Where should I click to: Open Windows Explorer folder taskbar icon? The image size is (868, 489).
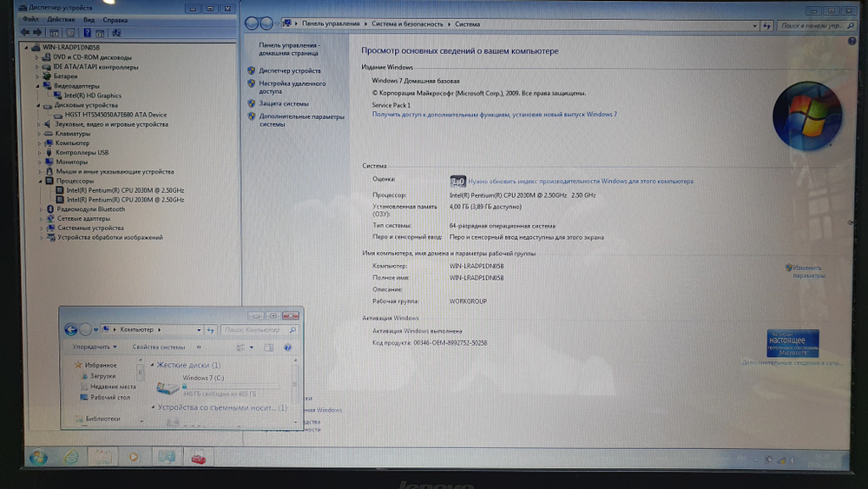102,458
